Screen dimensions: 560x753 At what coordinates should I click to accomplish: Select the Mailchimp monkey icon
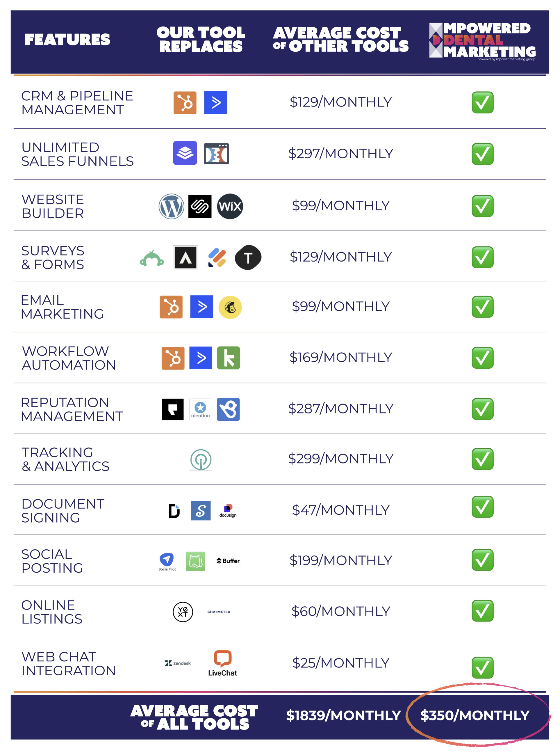pyautogui.click(x=230, y=307)
